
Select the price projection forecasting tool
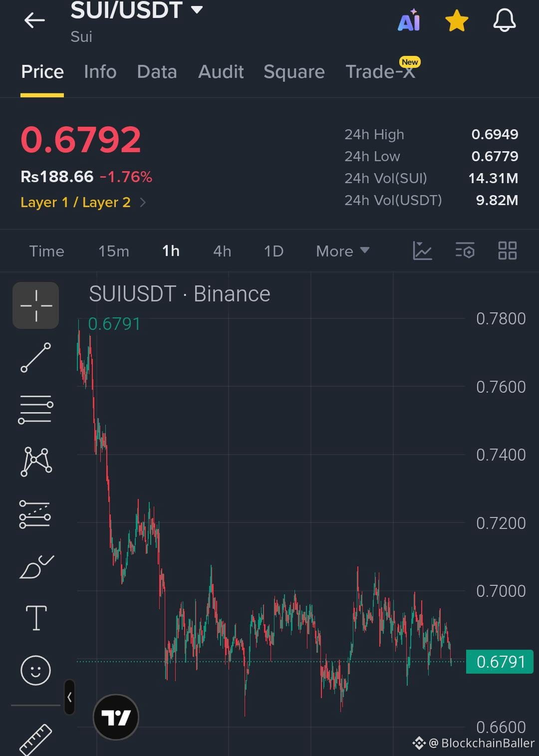(35, 514)
